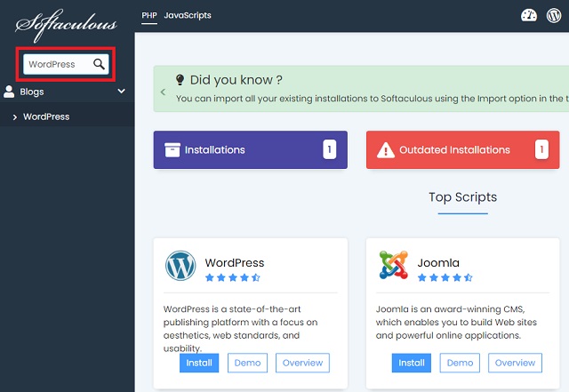Click the search input field containing WordPress
Image resolution: width=569 pixels, height=392 pixels.
(x=57, y=64)
